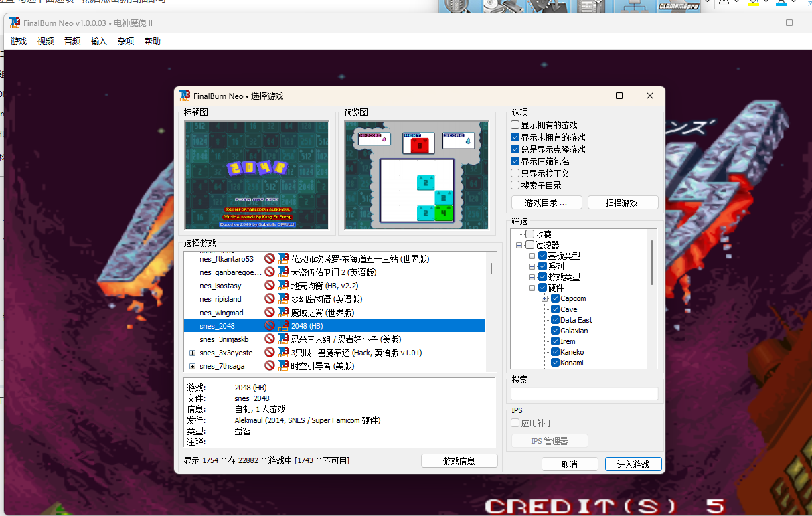The height and width of the screenshot is (516, 812).
Task: Collapse the 硬件 tree node
Action: [x=532, y=288]
